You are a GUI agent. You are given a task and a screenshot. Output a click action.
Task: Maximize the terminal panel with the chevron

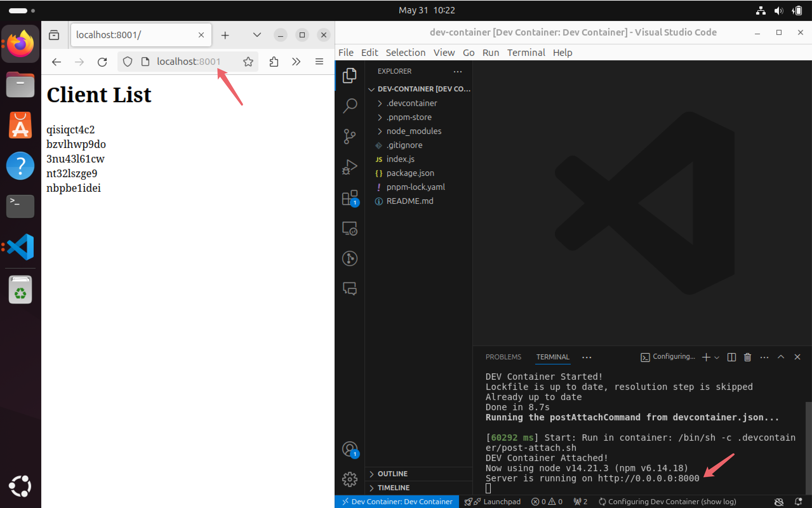coord(781,357)
